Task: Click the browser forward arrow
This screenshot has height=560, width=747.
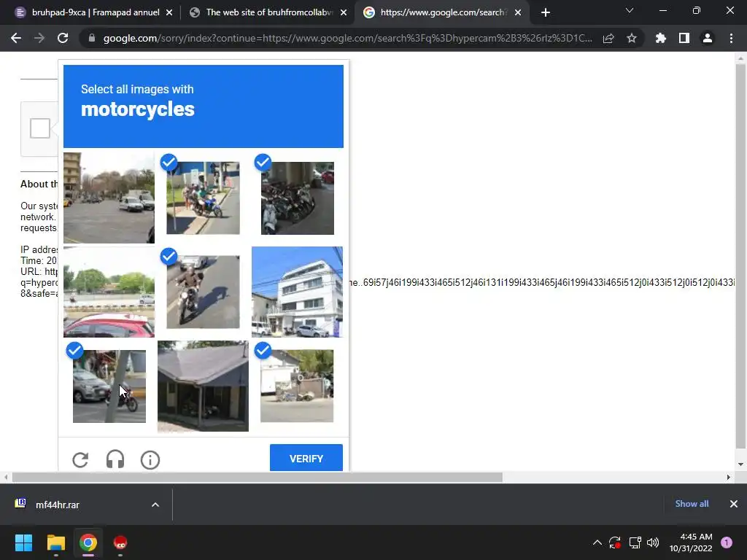Action: coord(39,38)
